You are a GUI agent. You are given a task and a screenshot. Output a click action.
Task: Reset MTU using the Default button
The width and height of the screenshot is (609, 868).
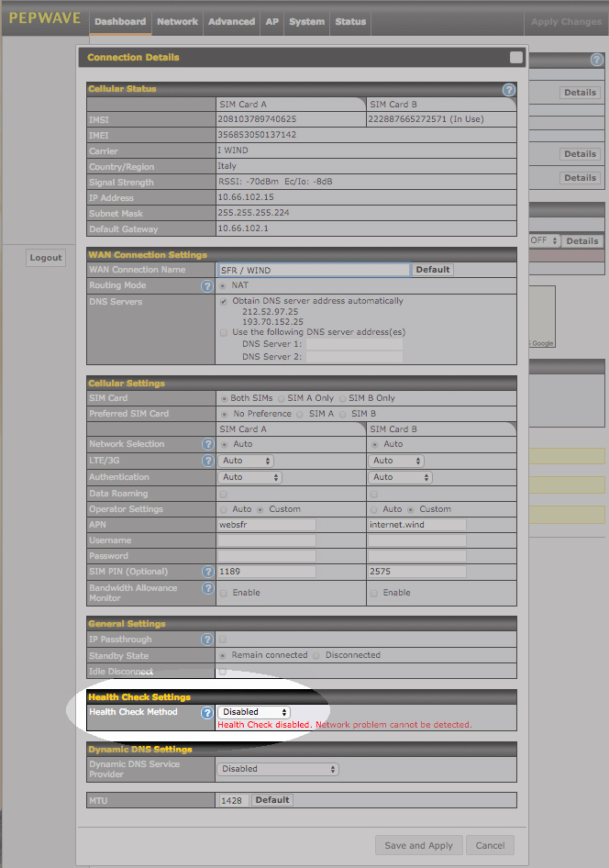point(272,800)
